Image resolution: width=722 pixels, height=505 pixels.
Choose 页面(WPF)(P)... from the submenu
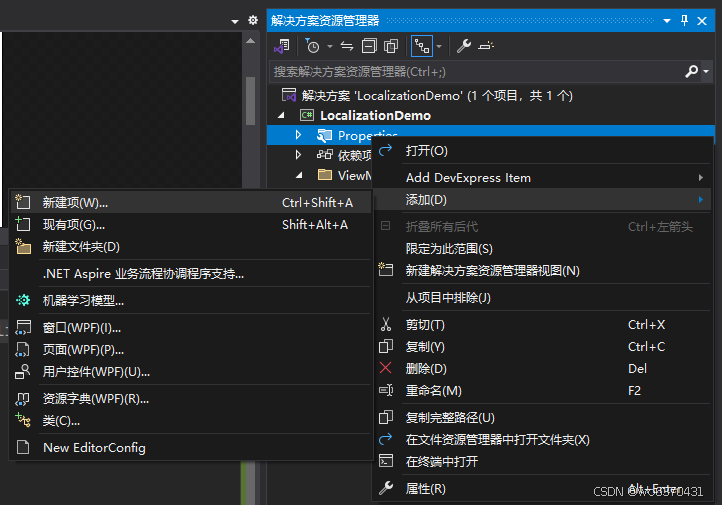pos(190,350)
